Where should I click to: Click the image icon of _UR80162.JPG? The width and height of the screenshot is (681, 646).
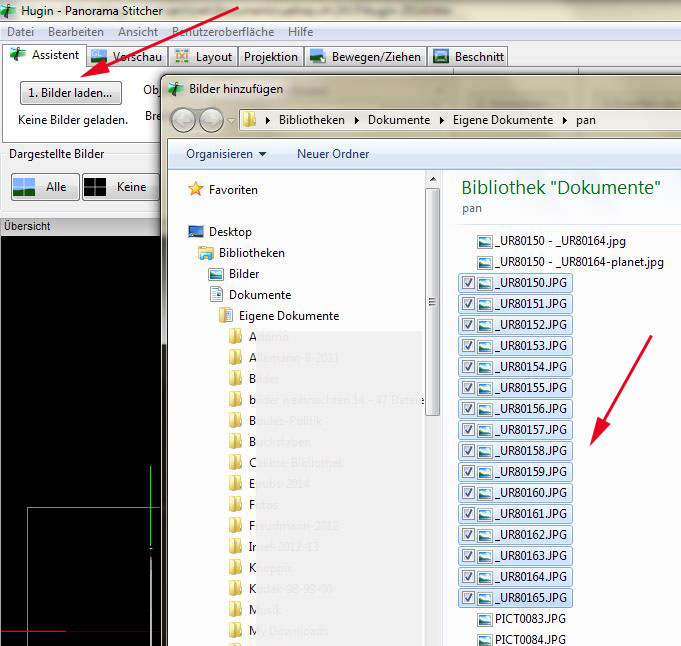[485, 535]
